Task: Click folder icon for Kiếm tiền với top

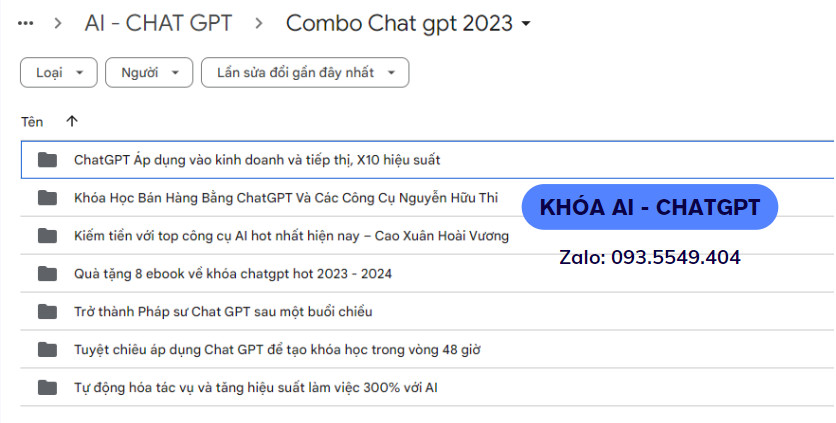Action: click(x=47, y=236)
